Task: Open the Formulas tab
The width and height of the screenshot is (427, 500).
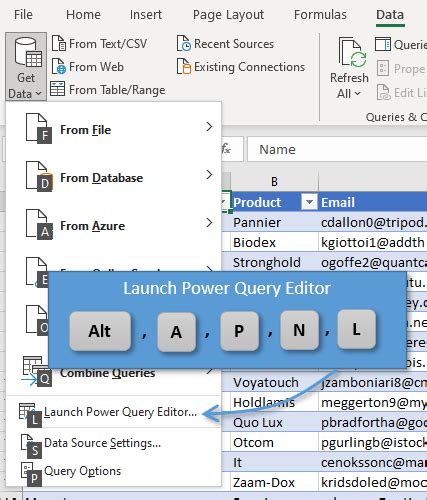Action: point(320,15)
